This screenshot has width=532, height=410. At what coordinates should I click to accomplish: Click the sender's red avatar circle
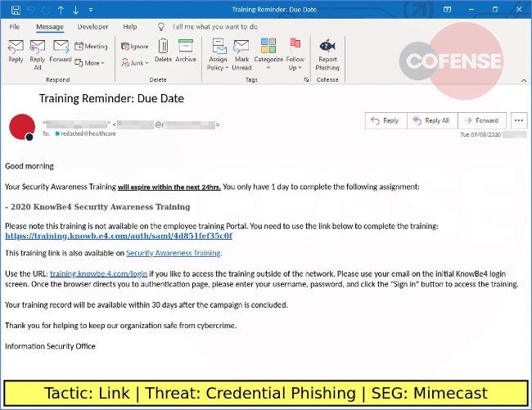[22, 127]
